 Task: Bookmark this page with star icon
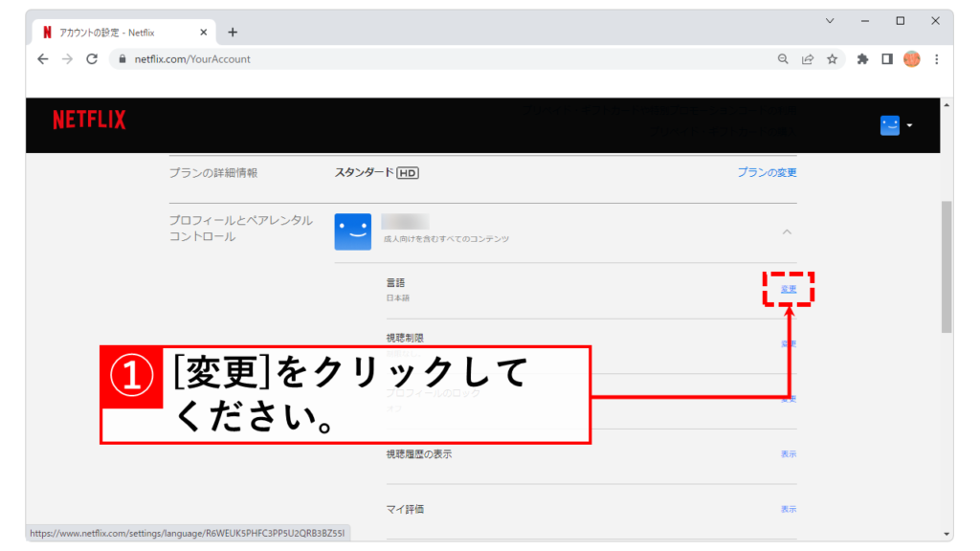coord(833,59)
